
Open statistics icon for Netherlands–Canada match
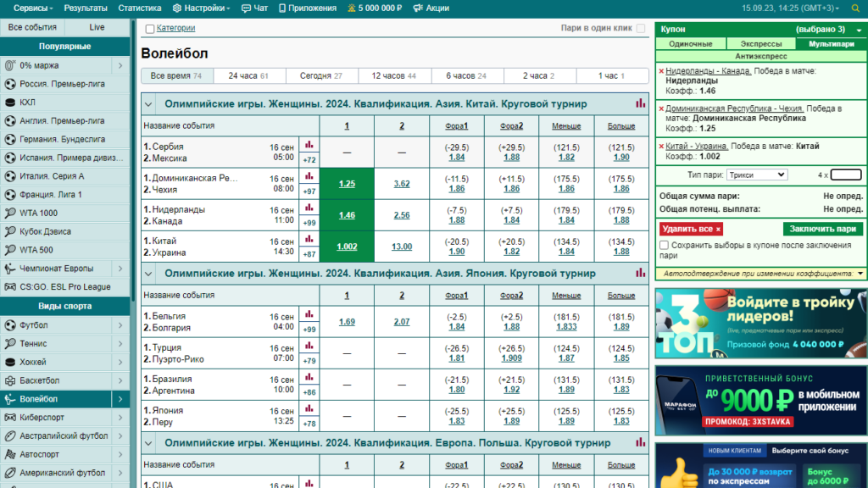pos(309,208)
